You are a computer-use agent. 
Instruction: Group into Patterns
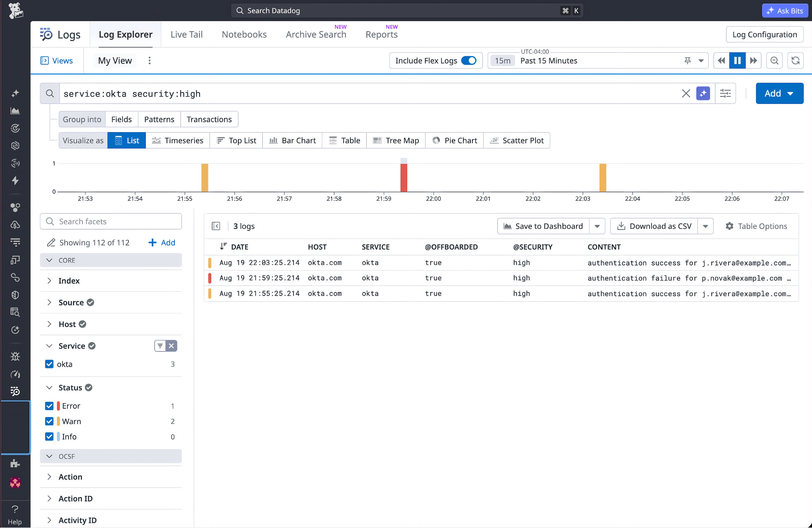pyautogui.click(x=159, y=119)
